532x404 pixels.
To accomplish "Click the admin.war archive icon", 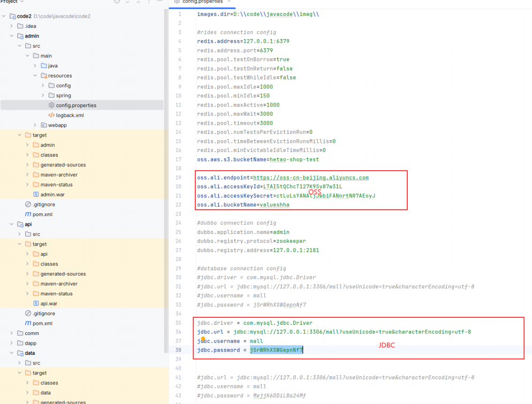I will point(36,194).
